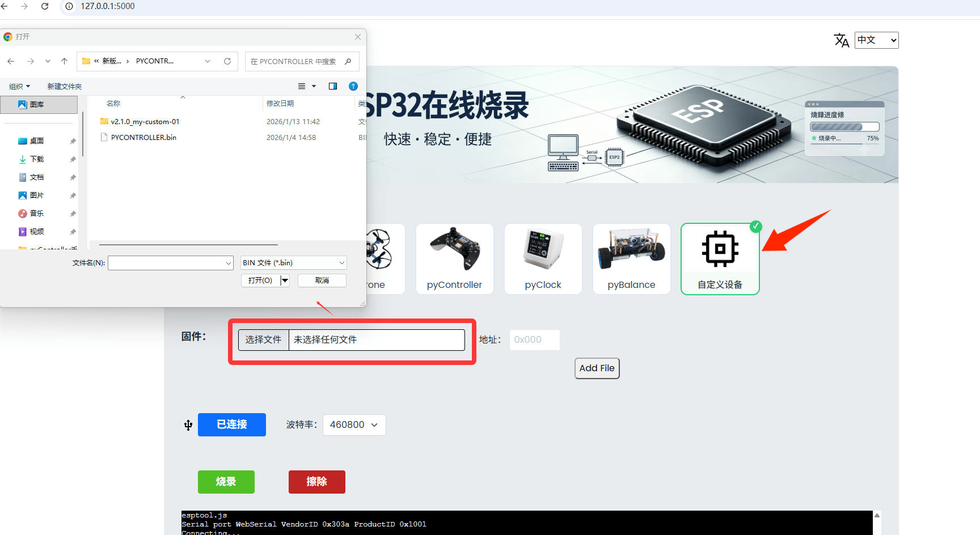This screenshot has width=980, height=535.
Task: Select 下载 in the navigation pane
Action: pos(37,159)
